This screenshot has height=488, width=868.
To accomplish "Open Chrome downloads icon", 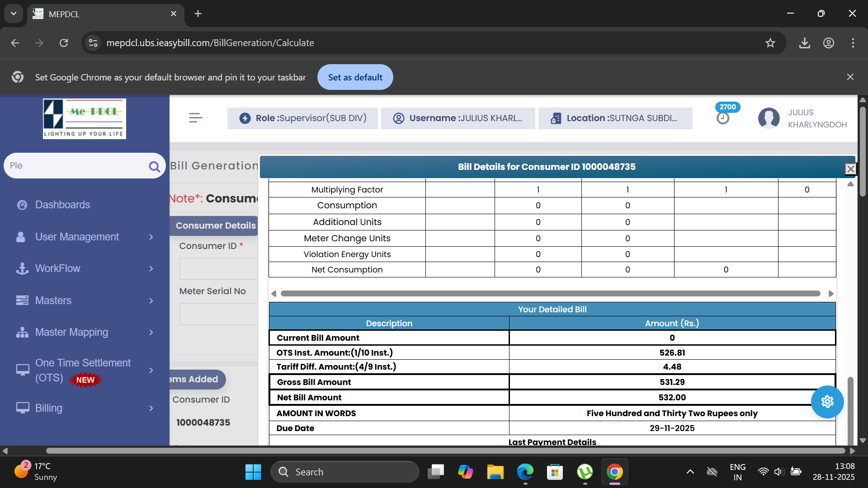I will pyautogui.click(x=804, y=43).
